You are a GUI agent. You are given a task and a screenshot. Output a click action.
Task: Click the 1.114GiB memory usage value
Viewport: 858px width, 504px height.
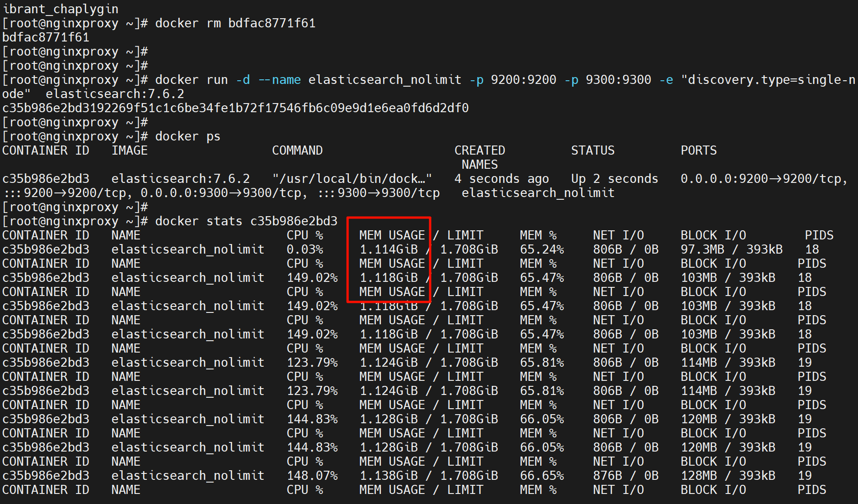point(389,249)
